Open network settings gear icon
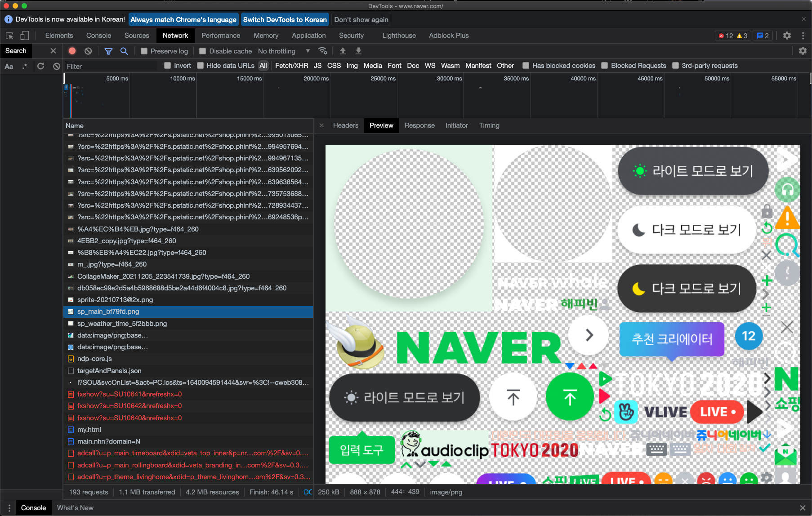 point(803,51)
